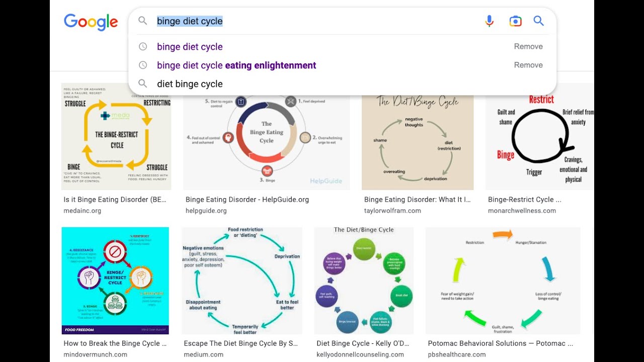Click search icon beside 'diet binge cycle' suggestion

tap(143, 84)
